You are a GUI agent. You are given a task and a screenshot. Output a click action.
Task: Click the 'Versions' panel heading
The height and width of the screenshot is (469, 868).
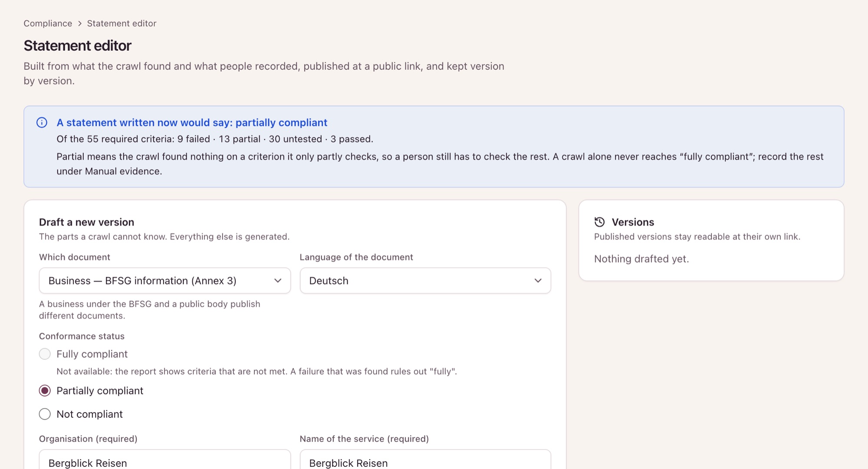click(x=633, y=222)
